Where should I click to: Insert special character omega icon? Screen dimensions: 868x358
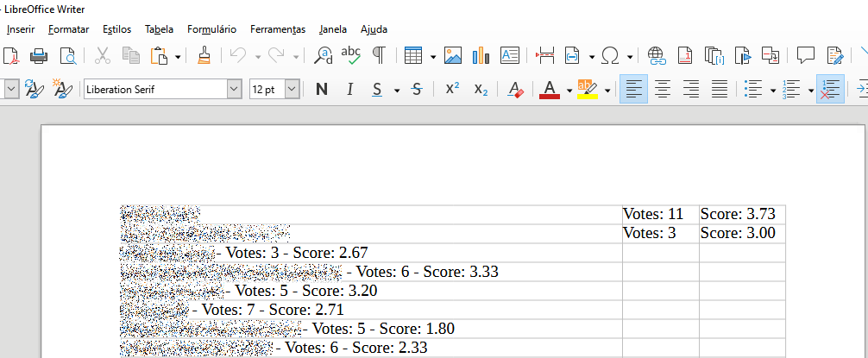click(x=610, y=55)
